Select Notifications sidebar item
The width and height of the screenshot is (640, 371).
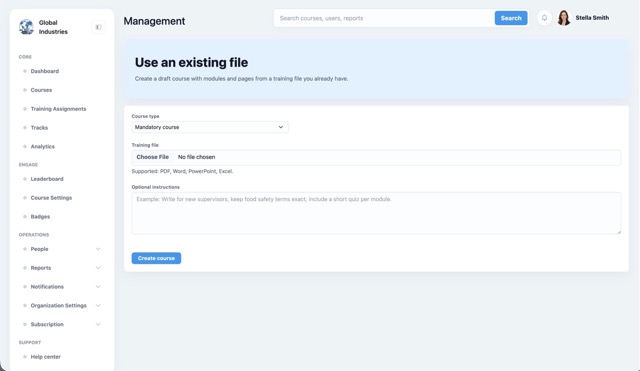[x=47, y=287]
